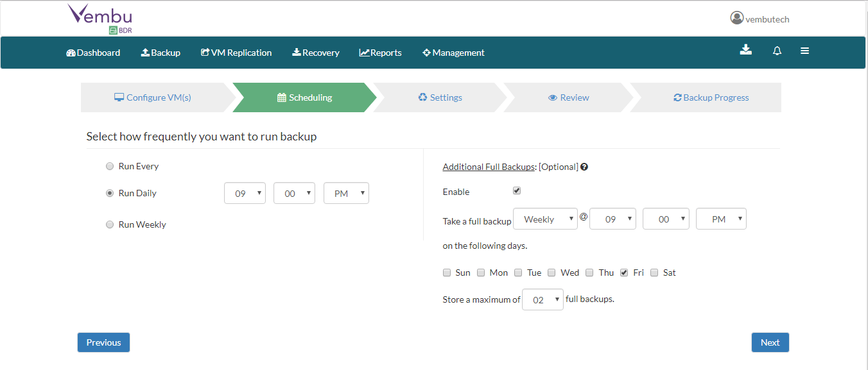Open the Run Daily minutes dropdown

pyautogui.click(x=294, y=193)
